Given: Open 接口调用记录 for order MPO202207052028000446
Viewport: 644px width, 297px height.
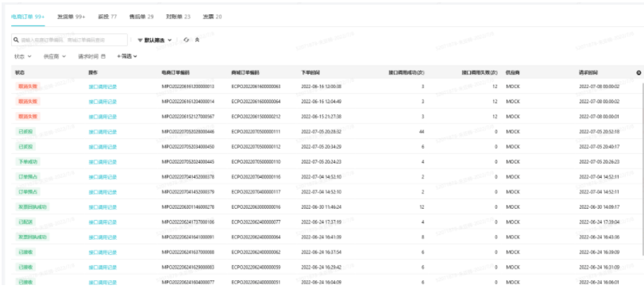Looking at the screenshot, I should coord(102,132).
